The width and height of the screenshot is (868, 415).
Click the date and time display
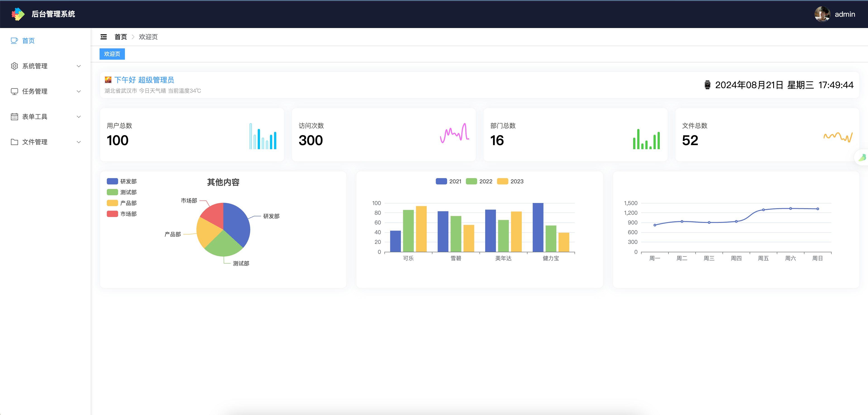784,85
